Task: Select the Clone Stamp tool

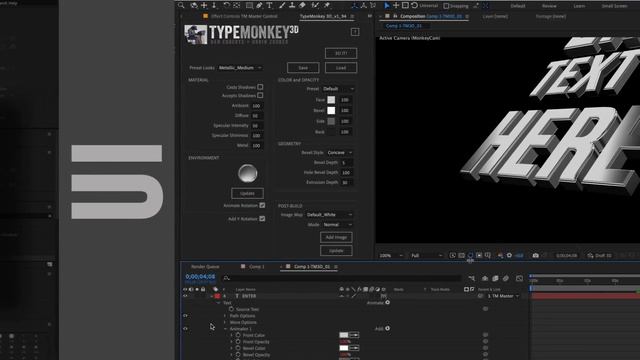Action: tap(292, 5)
